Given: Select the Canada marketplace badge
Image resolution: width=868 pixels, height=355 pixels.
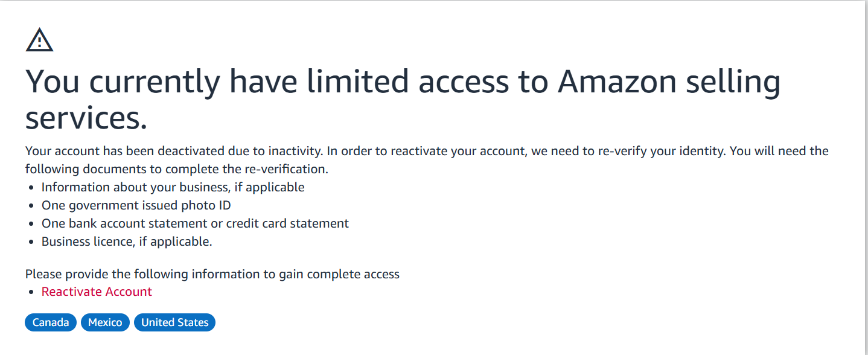Looking at the screenshot, I should (51, 322).
